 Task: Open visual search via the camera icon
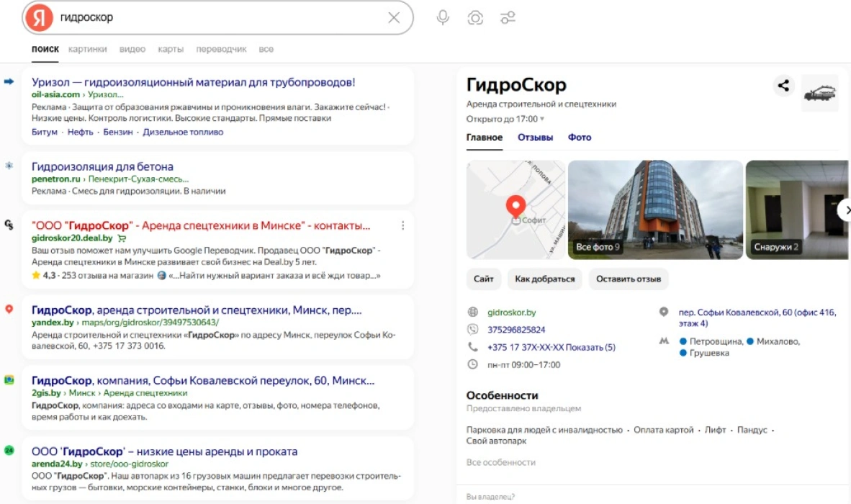pyautogui.click(x=476, y=18)
